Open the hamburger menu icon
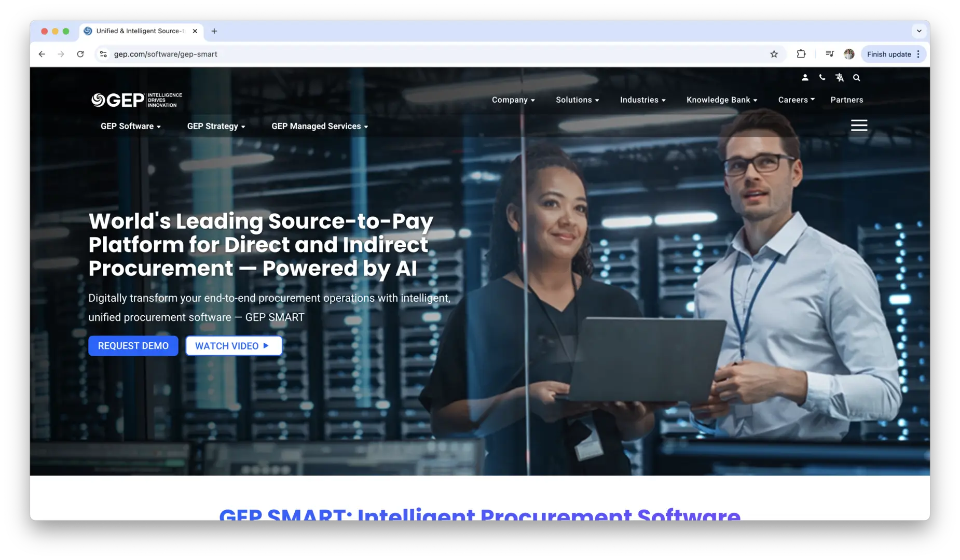The height and width of the screenshot is (560, 960). 859,125
